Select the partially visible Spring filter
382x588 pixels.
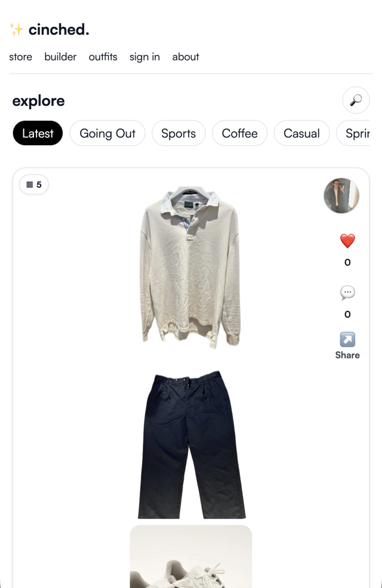point(353,133)
